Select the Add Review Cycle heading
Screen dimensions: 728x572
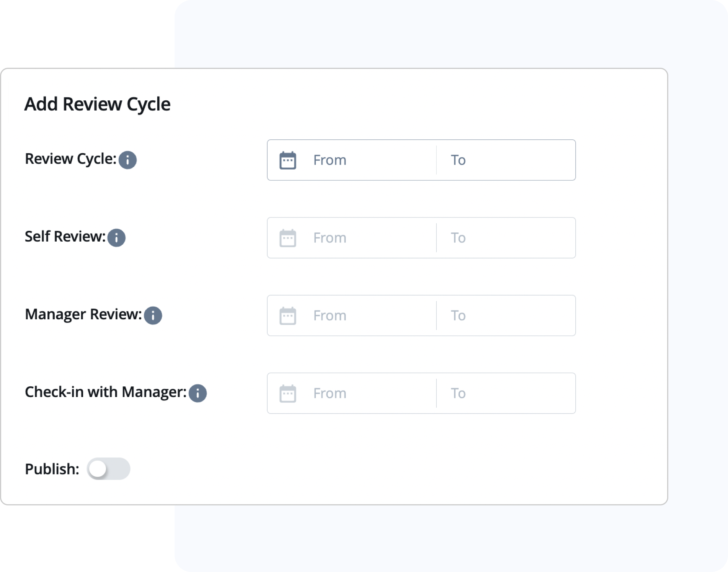[98, 103]
